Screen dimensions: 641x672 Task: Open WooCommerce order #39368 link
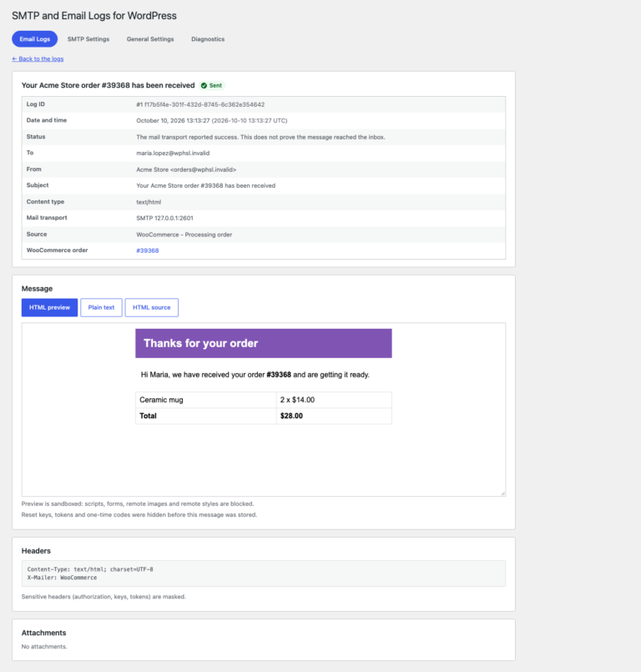coord(148,250)
